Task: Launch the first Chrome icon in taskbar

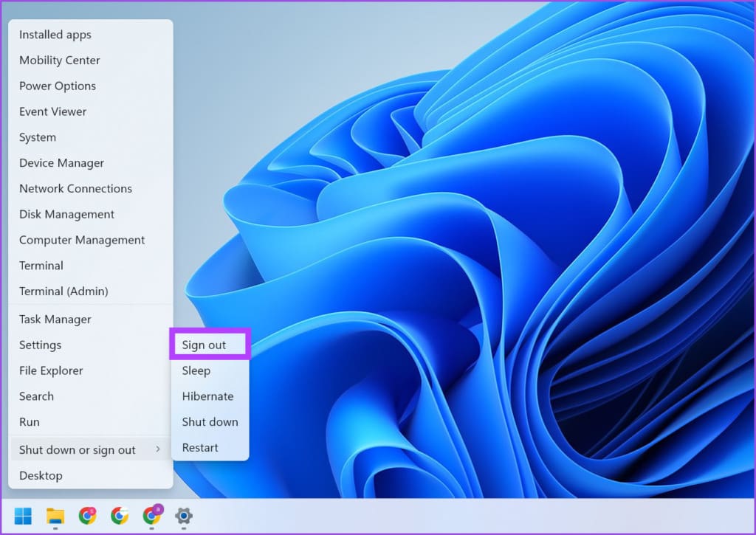Action: (x=87, y=516)
